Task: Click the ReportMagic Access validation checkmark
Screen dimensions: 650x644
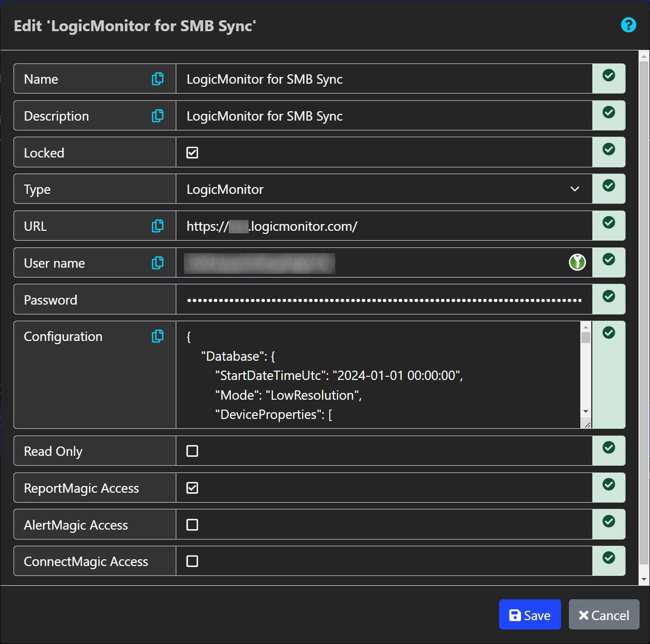Action: [609, 484]
